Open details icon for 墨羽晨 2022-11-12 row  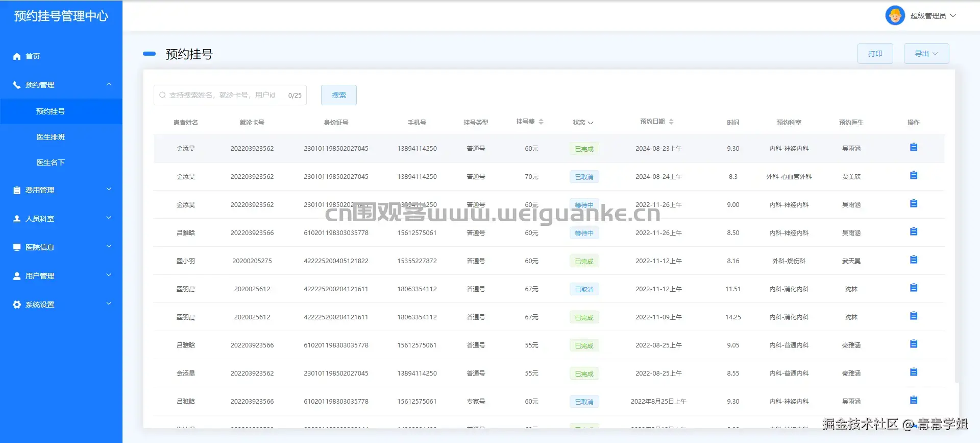[x=914, y=288]
